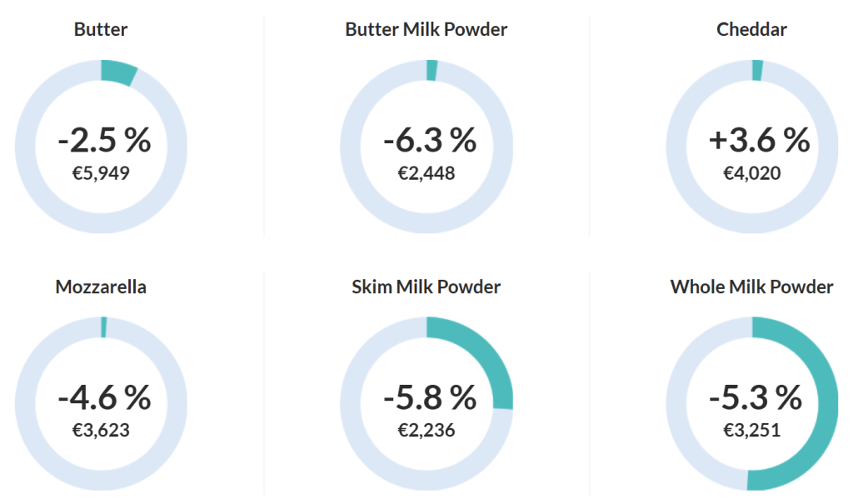This screenshot has width=853, height=504.
Task: Click the +3.6 % Cheddar change value
Action: point(759,140)
